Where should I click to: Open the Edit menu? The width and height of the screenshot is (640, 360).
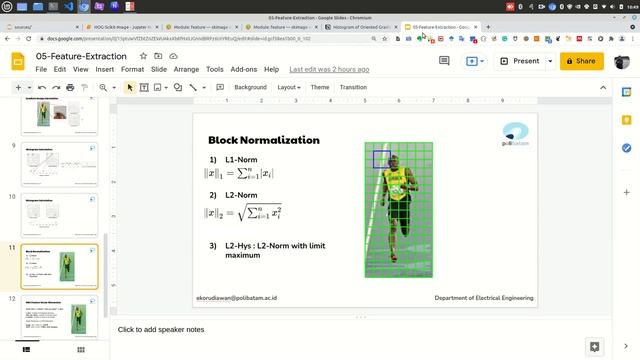pyautogui.click(x=60, y=69)
